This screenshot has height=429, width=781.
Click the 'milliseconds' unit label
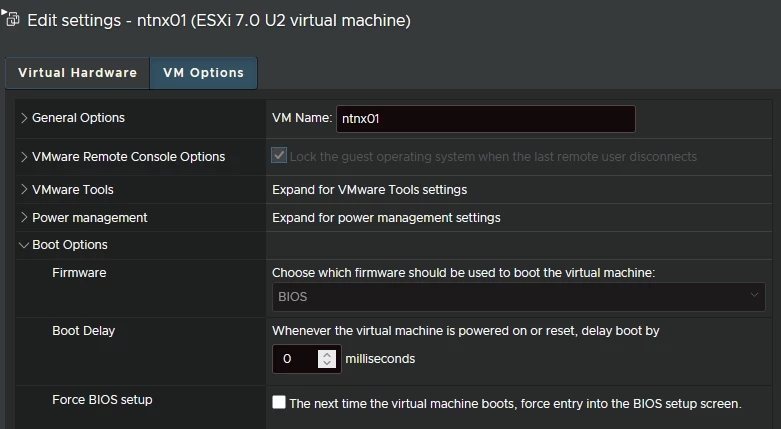380,359
